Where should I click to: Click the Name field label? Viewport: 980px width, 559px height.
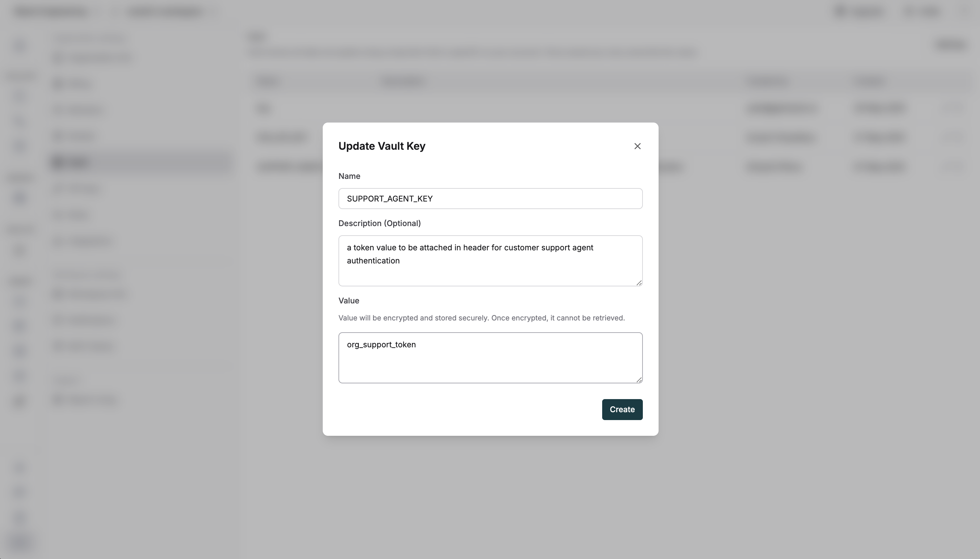click(349, 176)
